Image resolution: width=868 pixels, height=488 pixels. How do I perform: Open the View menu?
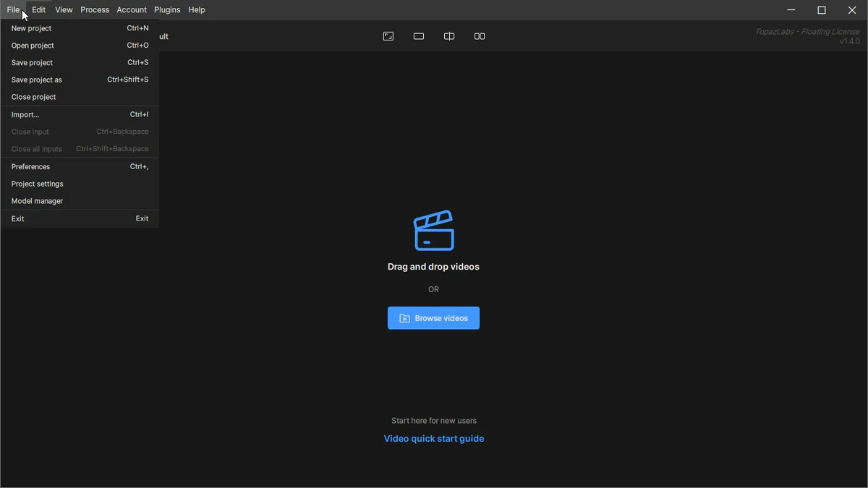tap(64, 10)
